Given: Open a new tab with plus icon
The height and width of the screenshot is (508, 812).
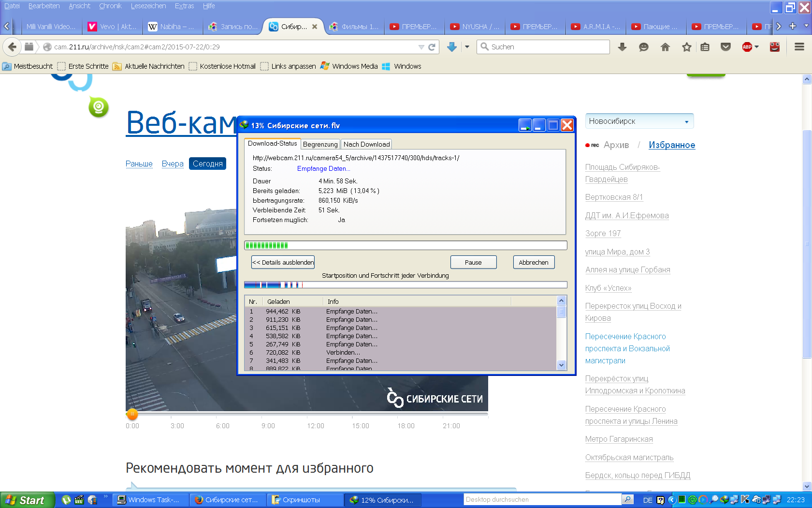Looking at the screenshot, I should pos(793,26).
